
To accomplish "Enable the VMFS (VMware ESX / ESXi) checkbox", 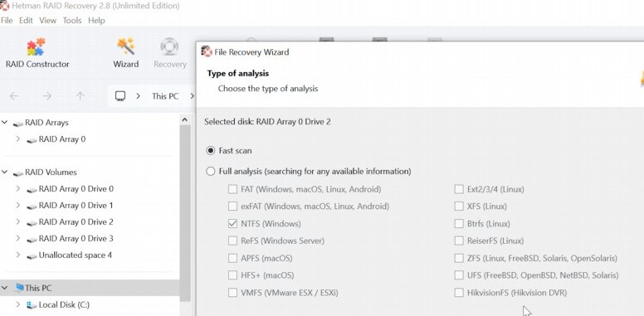I will click(x=233, y=293).
